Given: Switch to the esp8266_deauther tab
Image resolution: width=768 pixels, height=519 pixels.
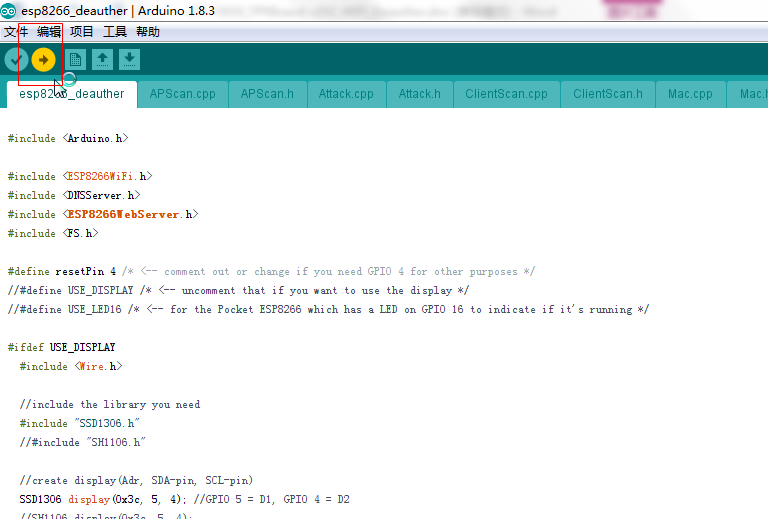Looking at the screenshot, I should [x=72, y=94].
